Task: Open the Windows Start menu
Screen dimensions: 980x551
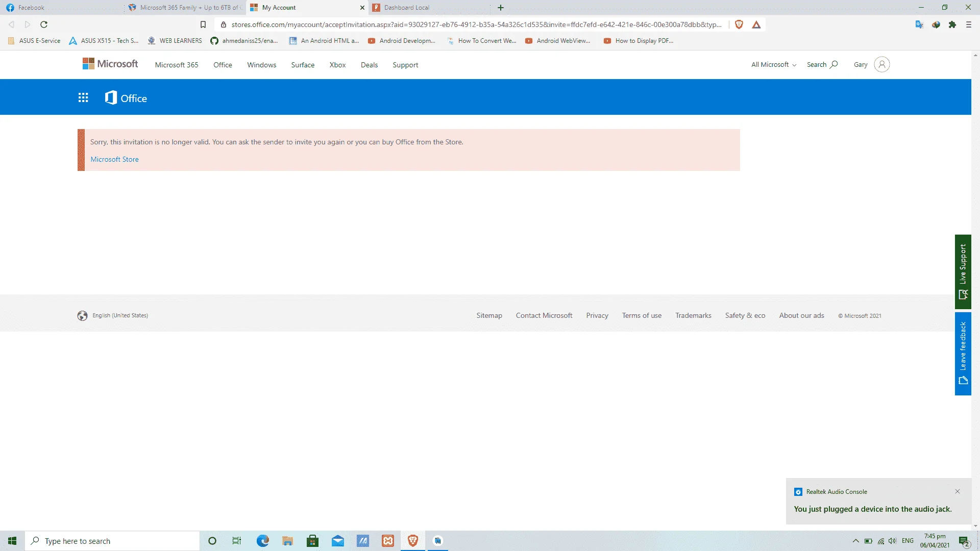Action: (12, 541)
